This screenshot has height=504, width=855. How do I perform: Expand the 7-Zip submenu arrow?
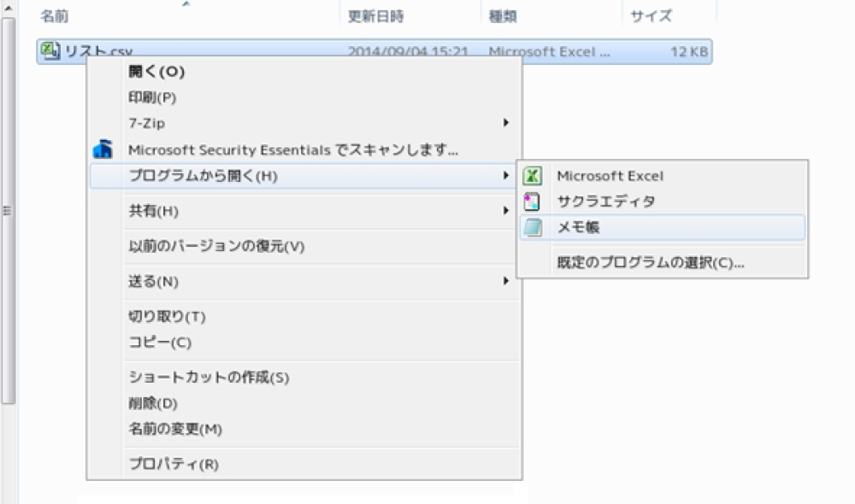(506, 123)
